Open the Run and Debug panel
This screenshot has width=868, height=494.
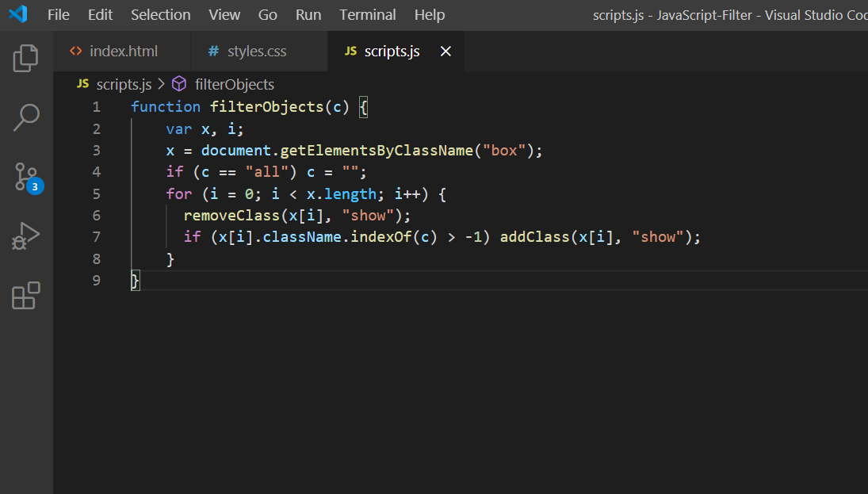pos(26,236)
